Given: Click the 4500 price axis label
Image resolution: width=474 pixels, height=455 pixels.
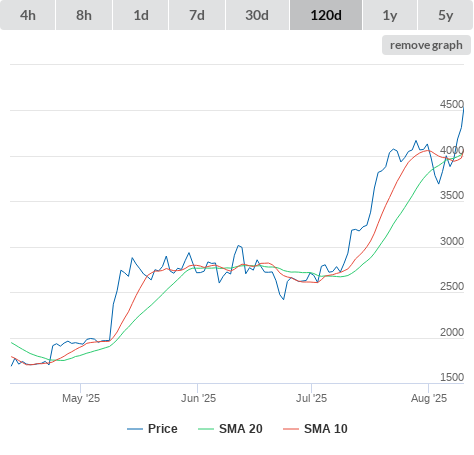Looking at the screenshot, I should pos(452,104).
